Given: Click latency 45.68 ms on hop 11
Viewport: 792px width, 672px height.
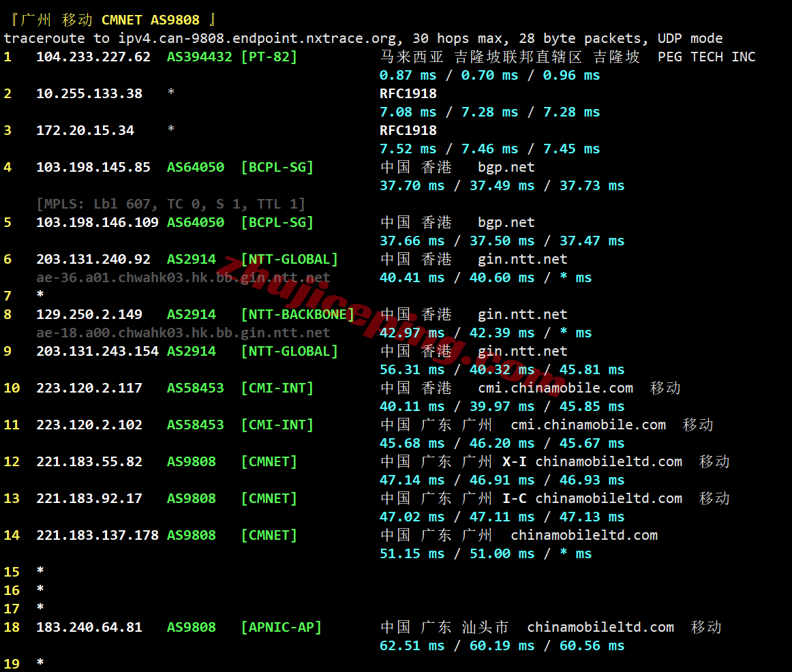Looking at the screenshot, I should pos(412,443).
